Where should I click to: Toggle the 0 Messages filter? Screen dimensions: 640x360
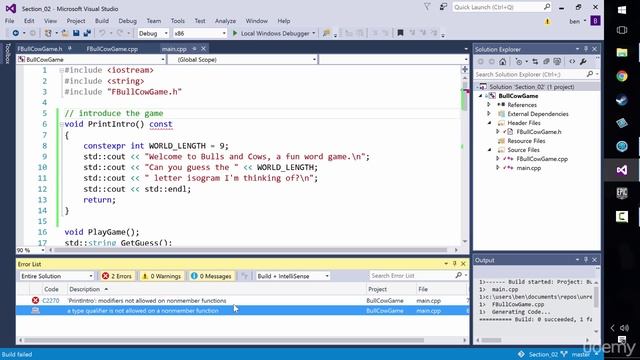point(211,276)
